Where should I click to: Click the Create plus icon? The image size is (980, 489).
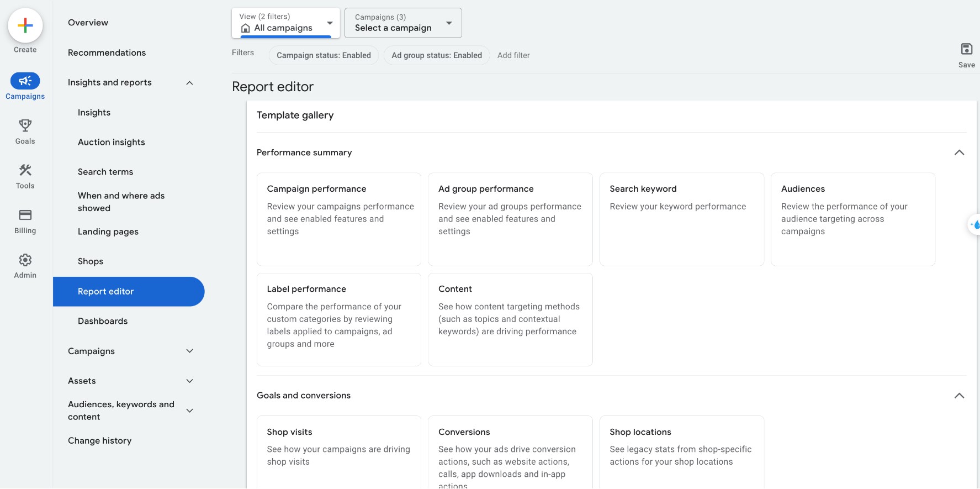(25, 25)
